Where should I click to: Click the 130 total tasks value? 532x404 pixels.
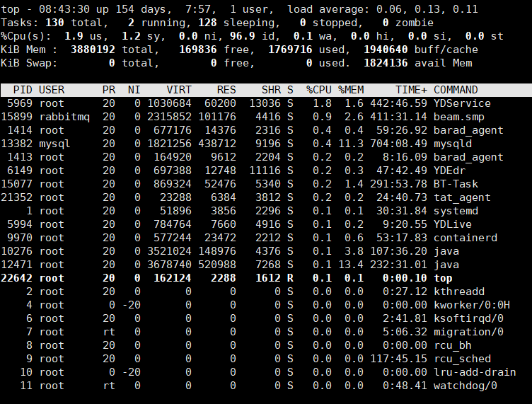(x=54, y=23)
